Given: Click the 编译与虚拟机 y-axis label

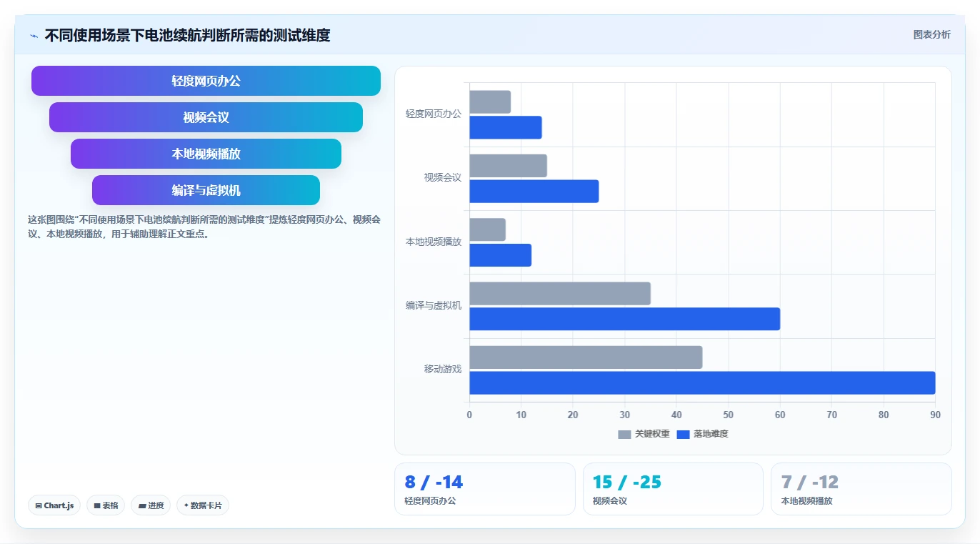Looking at the screenshot, I should (434, 305).
